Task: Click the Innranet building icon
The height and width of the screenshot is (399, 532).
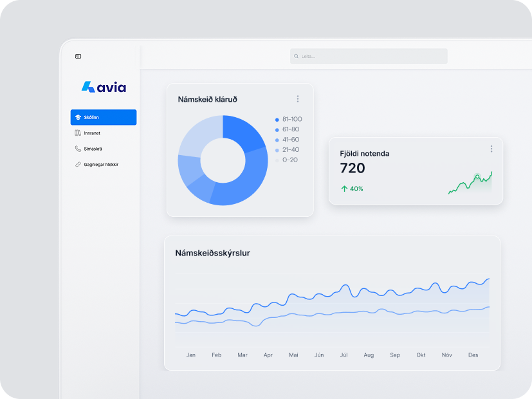Action: point(78,133)
